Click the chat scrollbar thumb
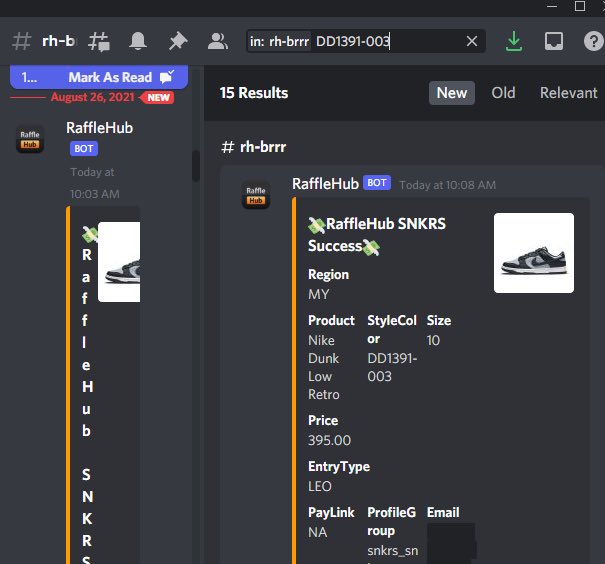Viewport: 605px width, 564px height. [x=196, y=166]
